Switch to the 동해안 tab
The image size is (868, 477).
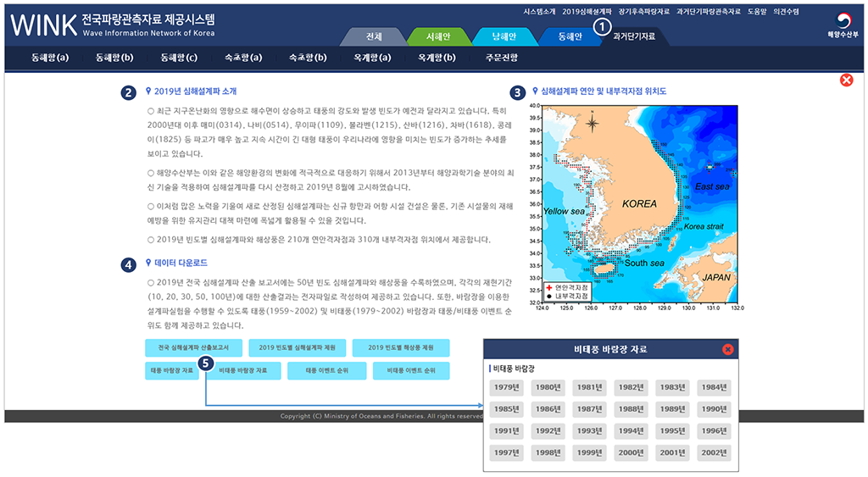(570, 36)
